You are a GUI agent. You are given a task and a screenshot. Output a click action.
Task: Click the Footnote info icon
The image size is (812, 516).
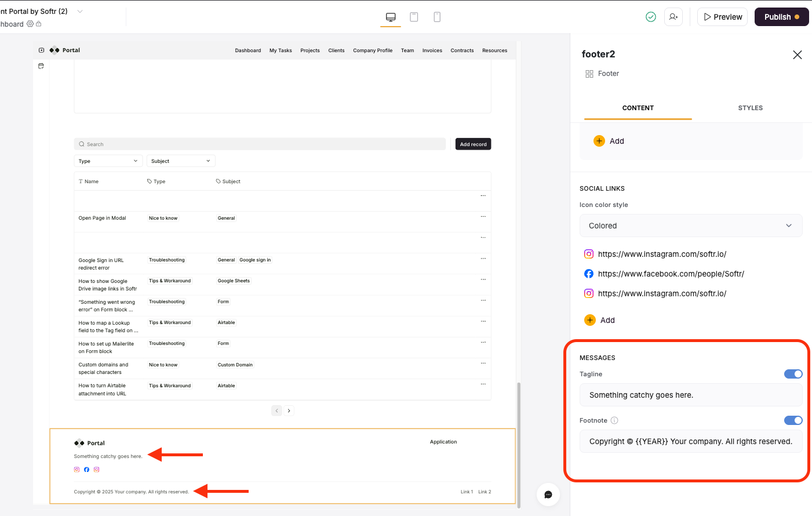[614, 420]
